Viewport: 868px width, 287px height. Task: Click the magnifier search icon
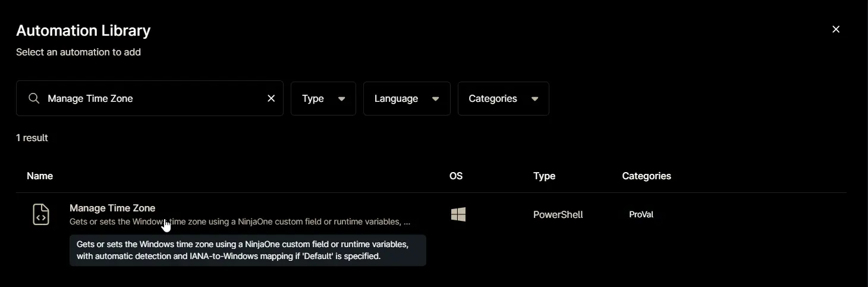click(34, 98)
